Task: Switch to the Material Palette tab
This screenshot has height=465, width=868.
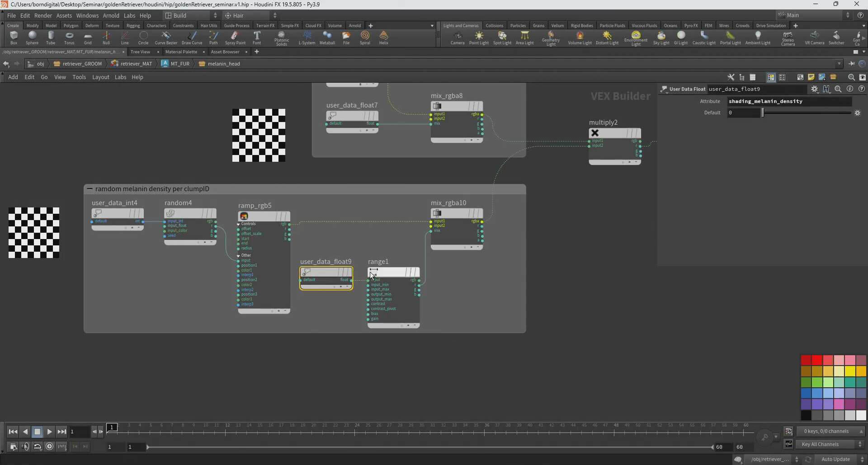Action: click(181, 52)
